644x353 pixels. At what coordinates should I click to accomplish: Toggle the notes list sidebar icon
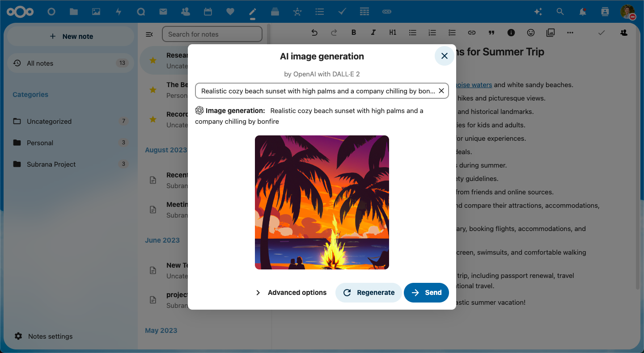(149, 34)
